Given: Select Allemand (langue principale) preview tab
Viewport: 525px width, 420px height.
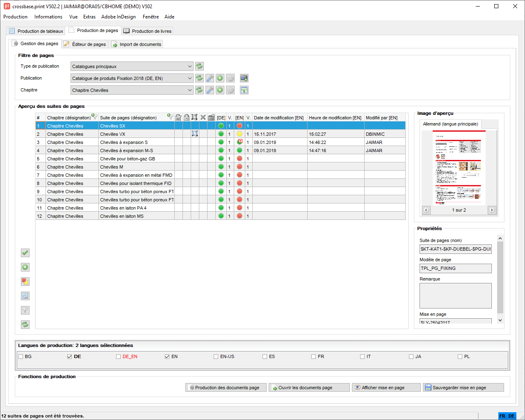Looking at the screenshot, I should pyautogui.click(x=450, y=124).
